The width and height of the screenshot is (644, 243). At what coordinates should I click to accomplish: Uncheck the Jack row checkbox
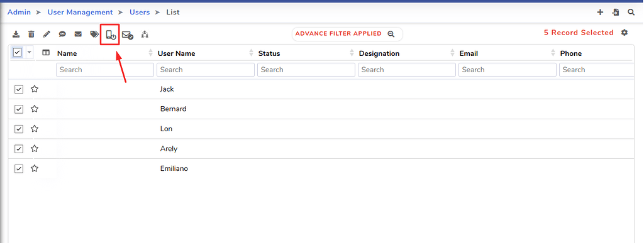[x=18, y=89]
